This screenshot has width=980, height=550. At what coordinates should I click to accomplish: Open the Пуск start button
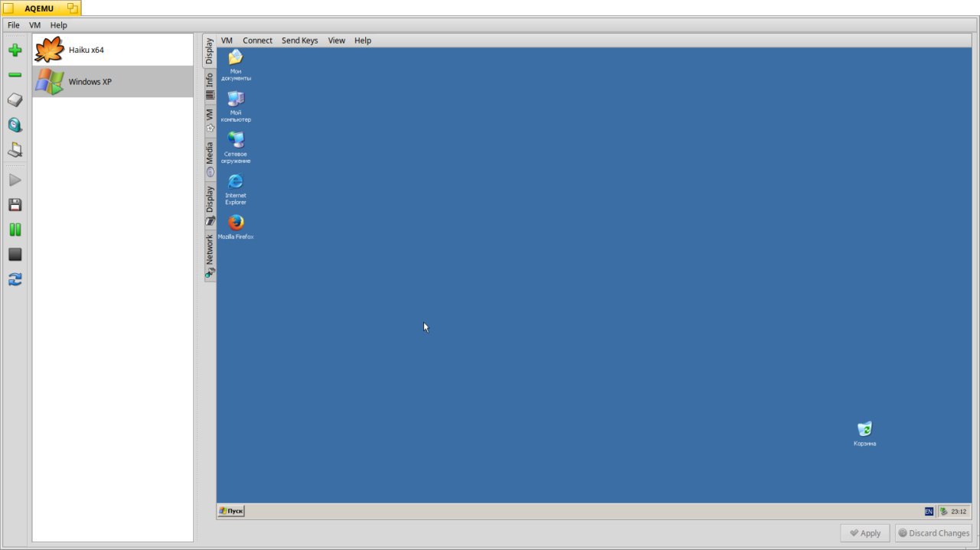point(231,511)
